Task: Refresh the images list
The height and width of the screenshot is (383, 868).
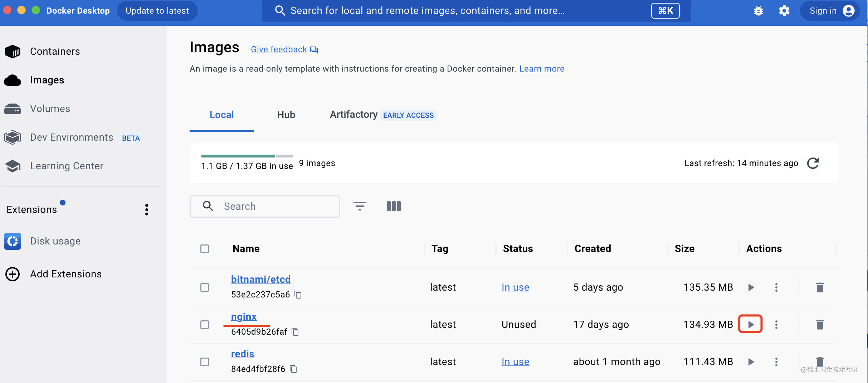Action: (813, 163)
